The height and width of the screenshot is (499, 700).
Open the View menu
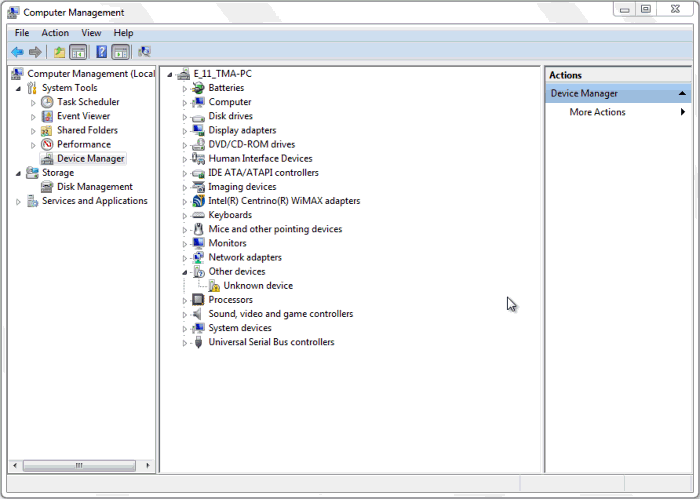[91, 33]
